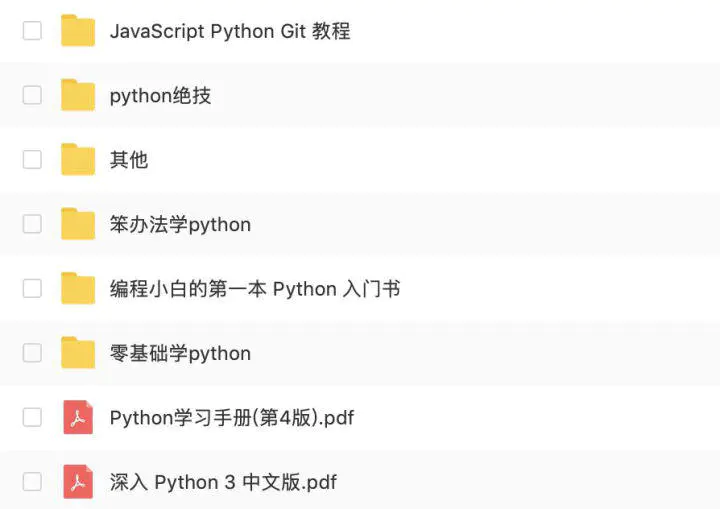720x509 pixels.
Task: Click the python绝技 folder icon
Action: point(78,95)
